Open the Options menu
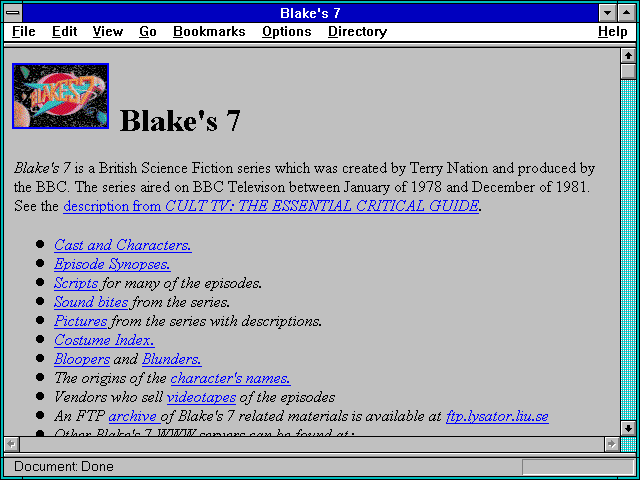The width and height of the screenshot is (640, 480). coord(287,32)
